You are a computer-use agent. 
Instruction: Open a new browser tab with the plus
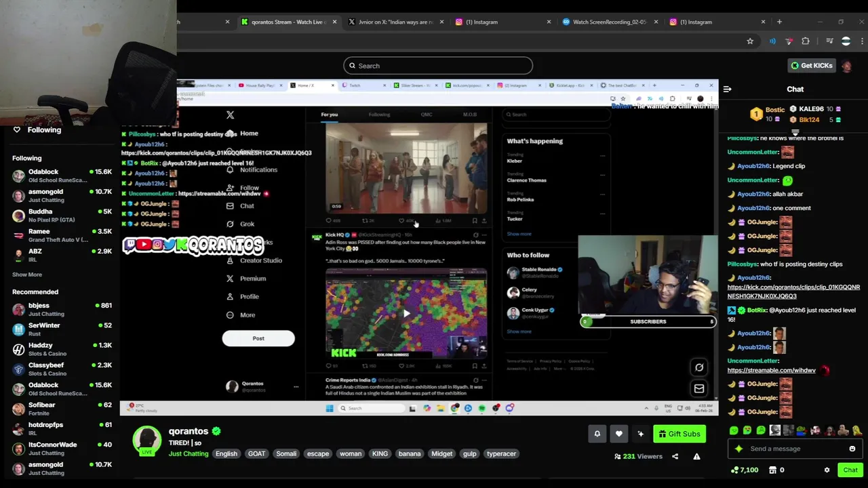point(779,22)
